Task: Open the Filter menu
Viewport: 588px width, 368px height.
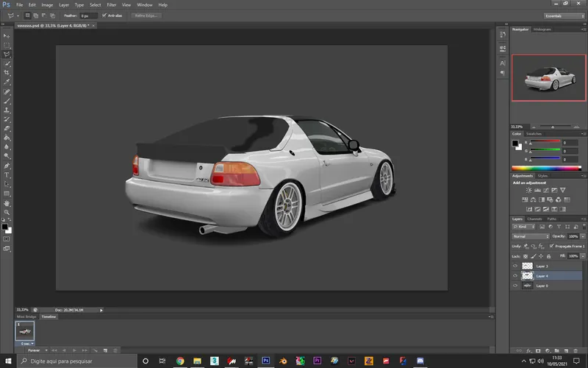Action: pos(112,5)
